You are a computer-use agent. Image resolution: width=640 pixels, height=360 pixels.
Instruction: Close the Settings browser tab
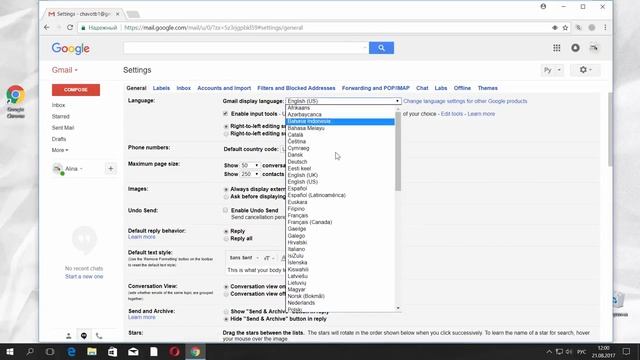click(x=118, y=14)
